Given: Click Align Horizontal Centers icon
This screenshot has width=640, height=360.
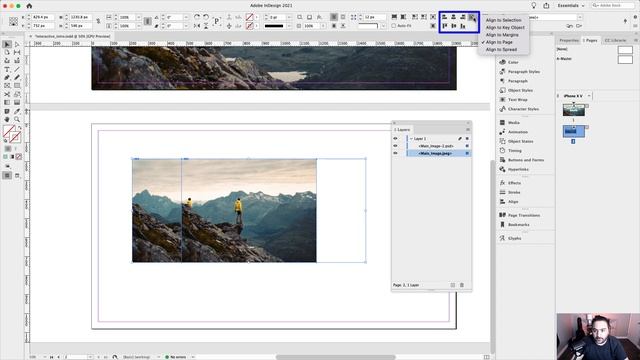Looking at the screenshot, I should [x=453, y=17].
